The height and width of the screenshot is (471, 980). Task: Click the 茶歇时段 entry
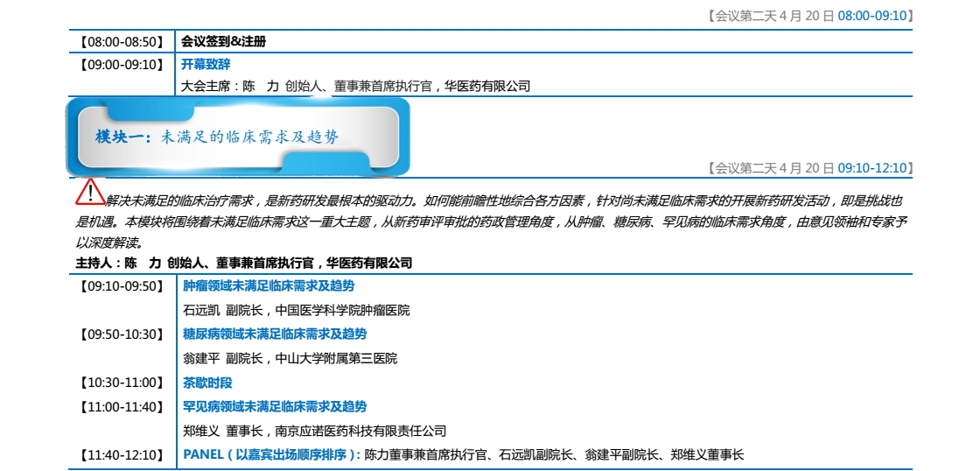pyautogui.click(x=207, y=383)
